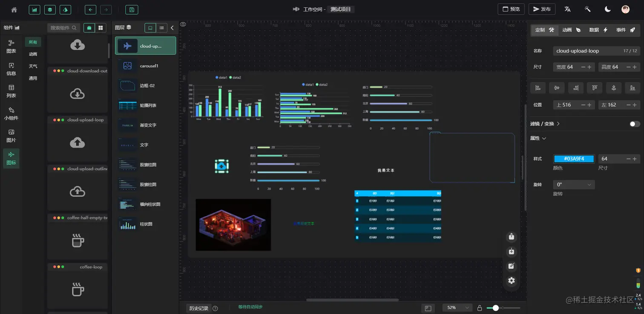Center selected component horizontally

tap(557, 88)
